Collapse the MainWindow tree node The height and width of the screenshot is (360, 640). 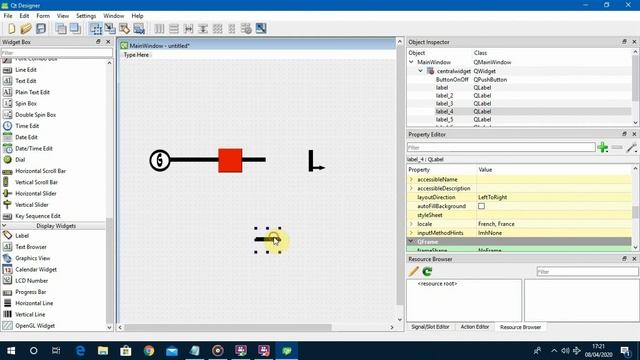(411, 62)
